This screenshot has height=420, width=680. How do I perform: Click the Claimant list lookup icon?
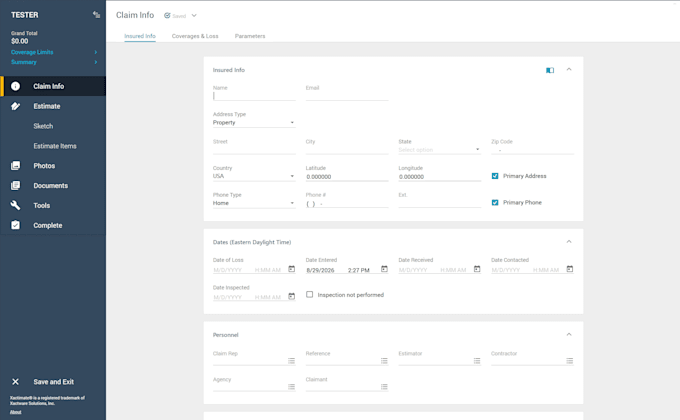click(x=384, y=387)
